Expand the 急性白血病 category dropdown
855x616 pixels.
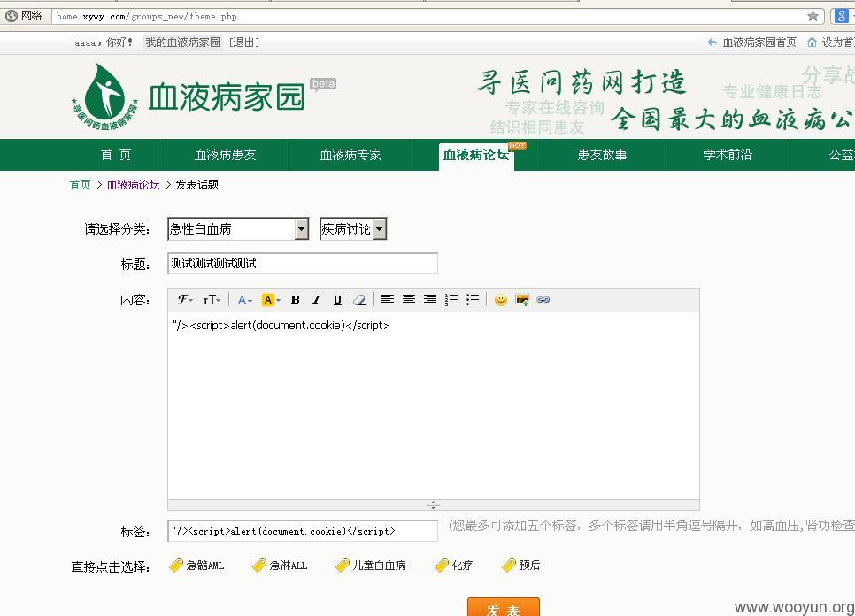pyautogui.click(x=302, y=229)
